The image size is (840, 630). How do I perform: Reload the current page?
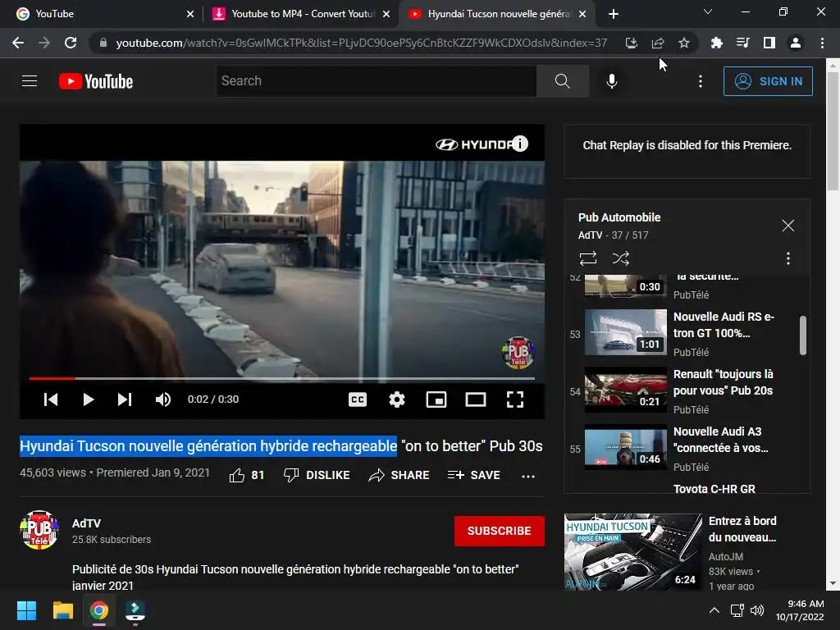(x=71, y=43)
